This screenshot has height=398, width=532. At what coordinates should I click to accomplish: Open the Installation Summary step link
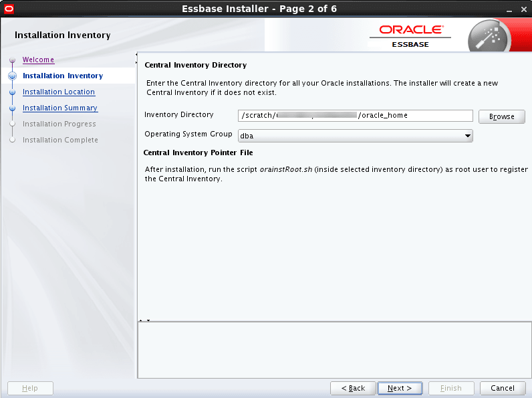click(60, 108)
